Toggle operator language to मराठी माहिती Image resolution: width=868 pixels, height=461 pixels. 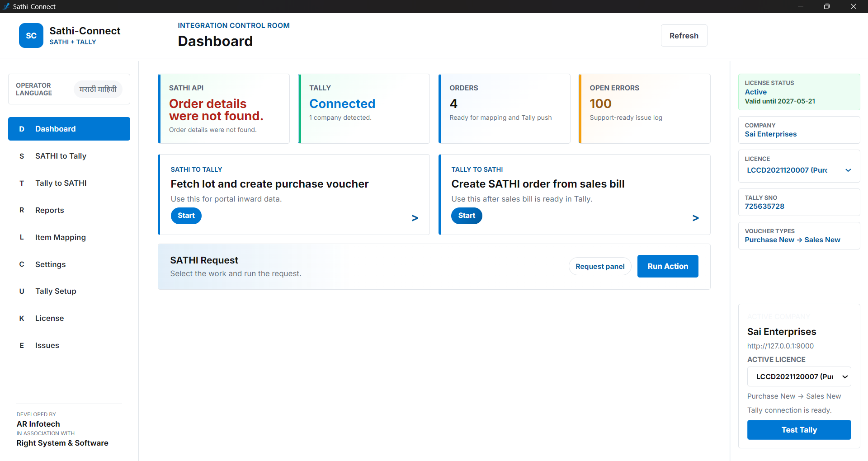coord(98,89)
